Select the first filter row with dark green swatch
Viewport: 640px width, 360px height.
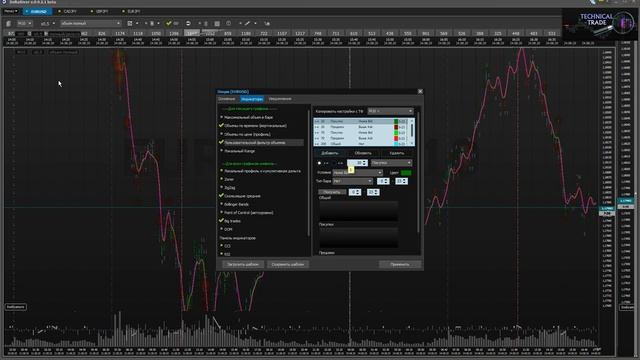pos(361,122)
